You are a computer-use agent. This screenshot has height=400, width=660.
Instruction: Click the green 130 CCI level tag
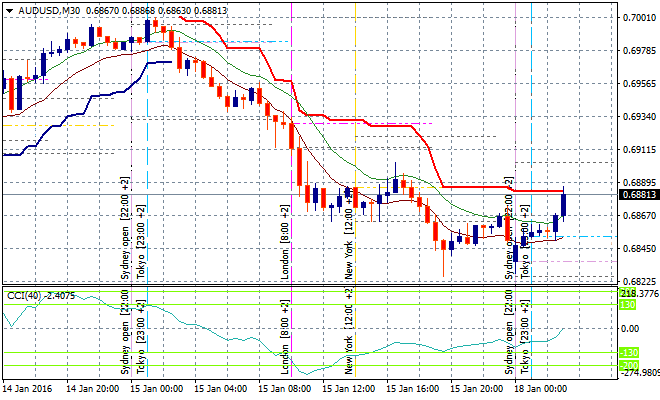coord(628,305)
